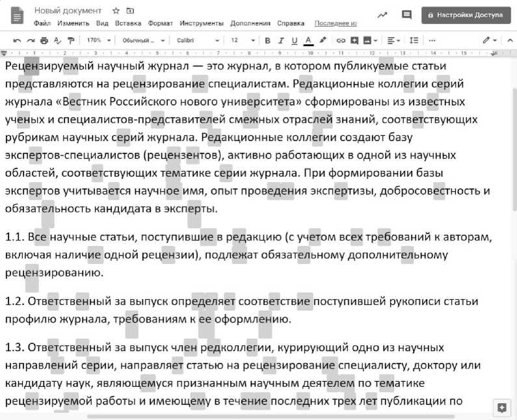Click the vertical scrollbar
This screenshot has height=420, width=517.
tap(514, 149)
